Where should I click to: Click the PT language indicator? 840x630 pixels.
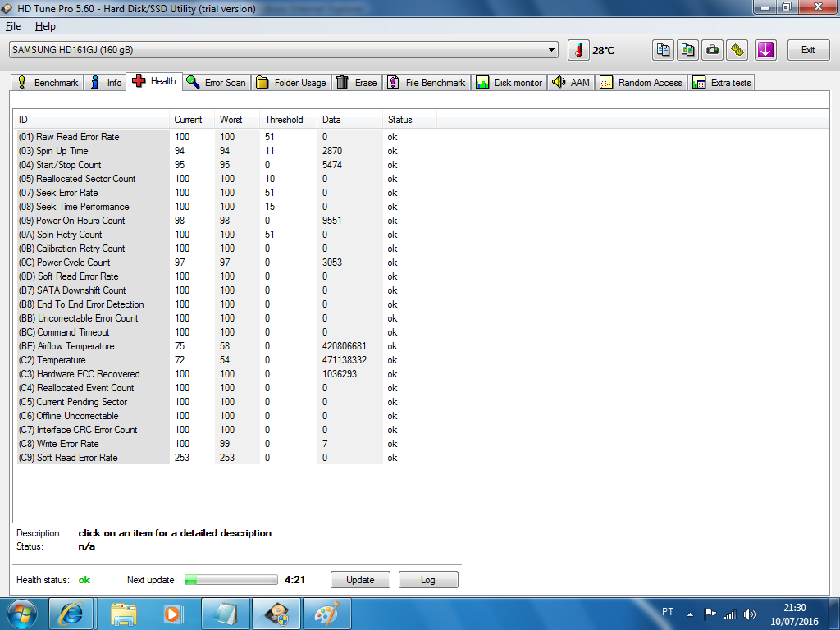tap(668, 612)
